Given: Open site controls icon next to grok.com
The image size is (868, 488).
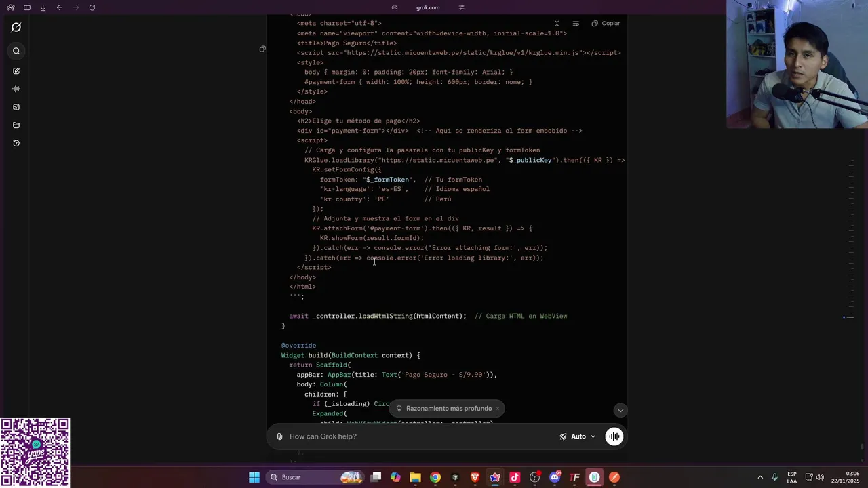Looking at the screenshot, I should point(461,7).
